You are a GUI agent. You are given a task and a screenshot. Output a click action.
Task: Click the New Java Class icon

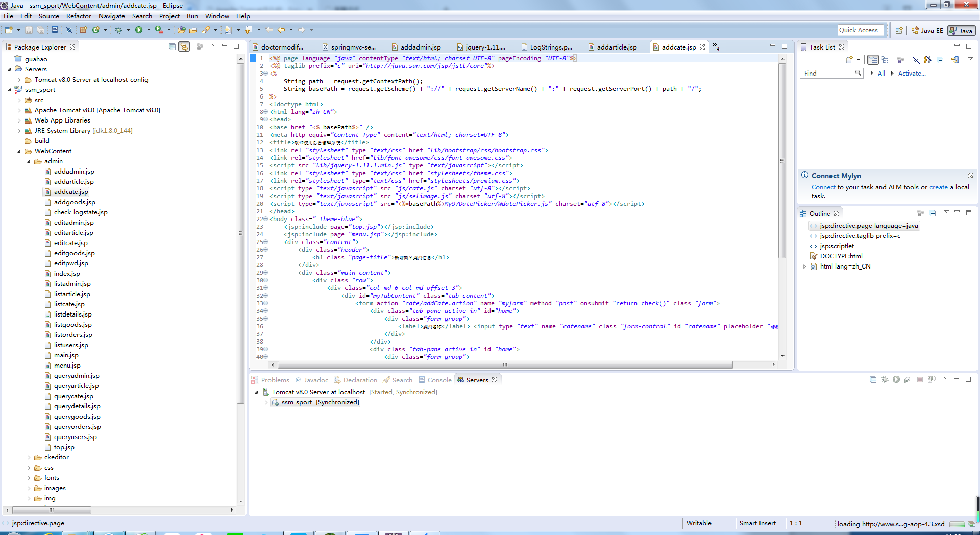pos(95,30)
